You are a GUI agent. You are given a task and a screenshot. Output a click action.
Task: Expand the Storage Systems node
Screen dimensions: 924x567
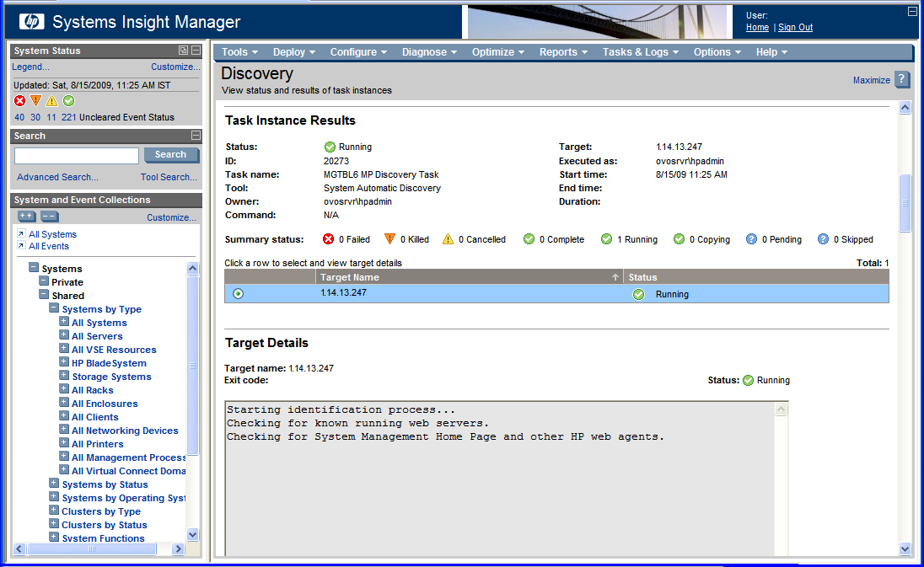point(64,376)
